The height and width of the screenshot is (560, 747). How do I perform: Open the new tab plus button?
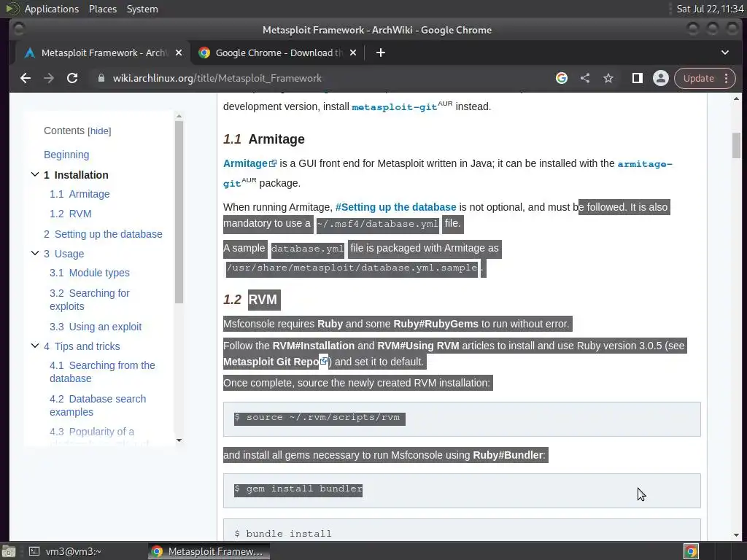click(x=381, y=52)
